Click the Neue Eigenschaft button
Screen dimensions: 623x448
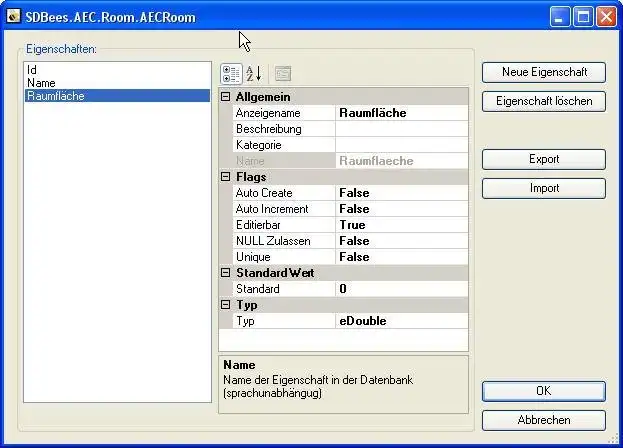(x=544, y=72)
